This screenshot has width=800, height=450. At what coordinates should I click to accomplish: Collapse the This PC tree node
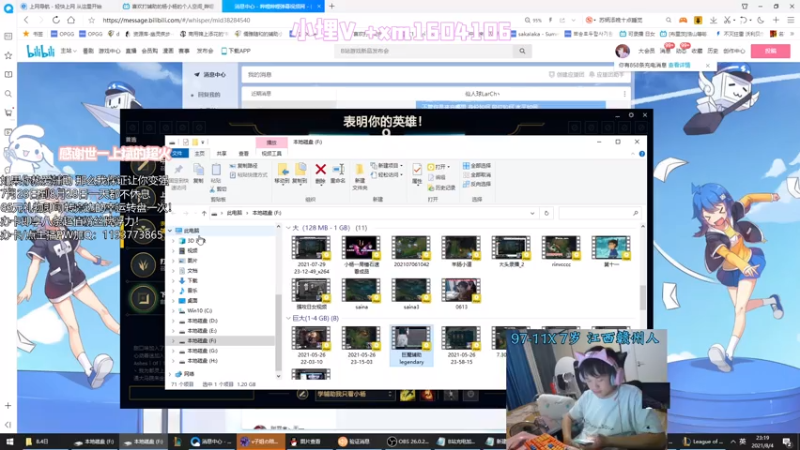(170, 231)
